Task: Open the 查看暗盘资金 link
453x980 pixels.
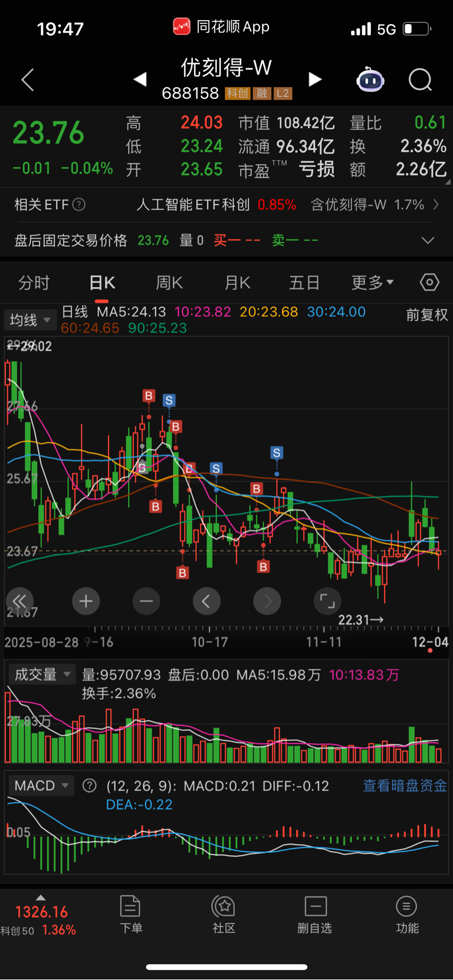Action: point(405,786)
